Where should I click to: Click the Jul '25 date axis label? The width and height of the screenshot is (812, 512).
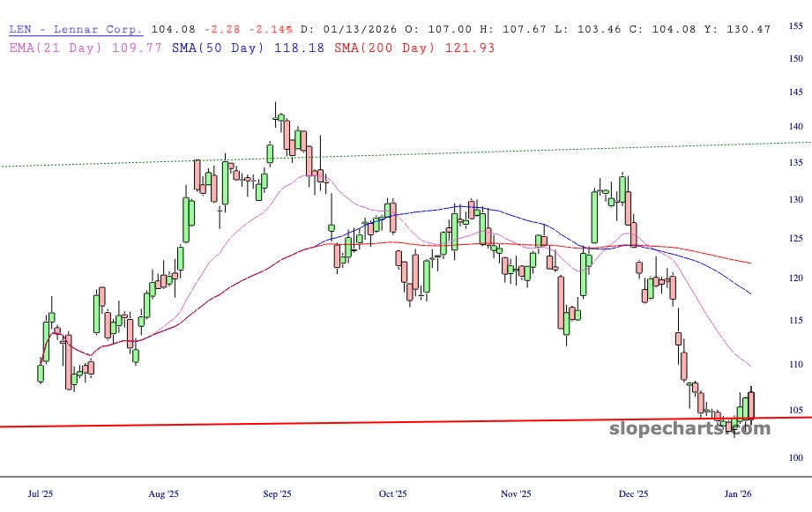point(41,493)
